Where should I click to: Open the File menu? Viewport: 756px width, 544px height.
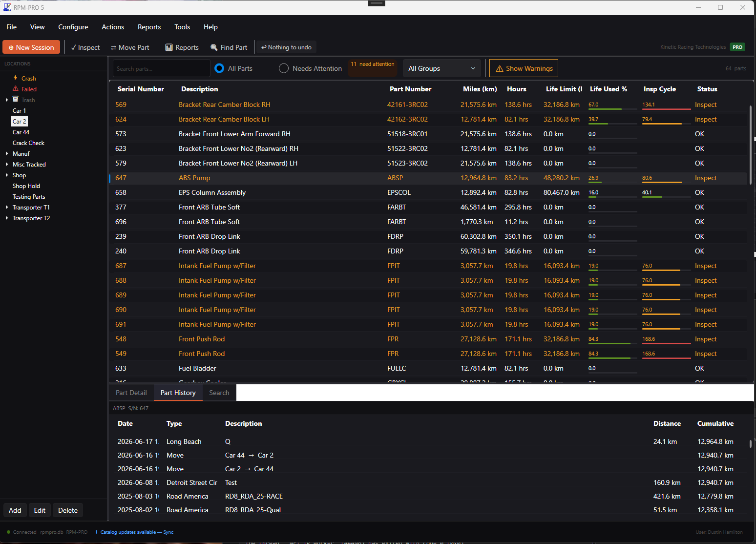click(x=12, y=27)
